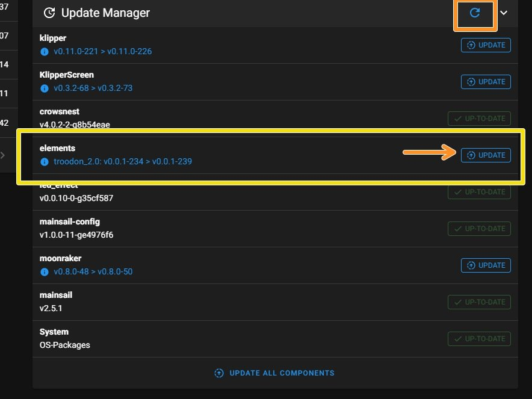
Task: Click the Update All Components icon
Action: pyautogui.click(x=219, y=373)
